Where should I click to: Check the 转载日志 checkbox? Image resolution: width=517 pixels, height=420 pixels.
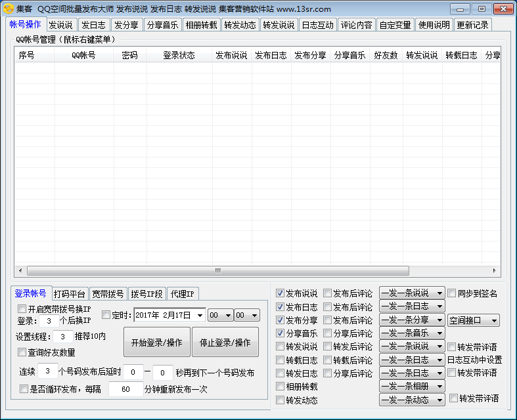point(280,360)
